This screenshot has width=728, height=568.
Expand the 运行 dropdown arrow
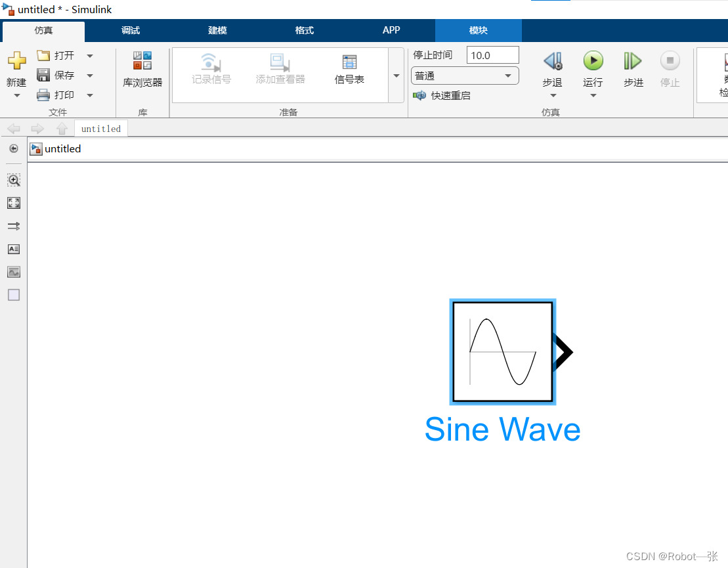(593, 96)
